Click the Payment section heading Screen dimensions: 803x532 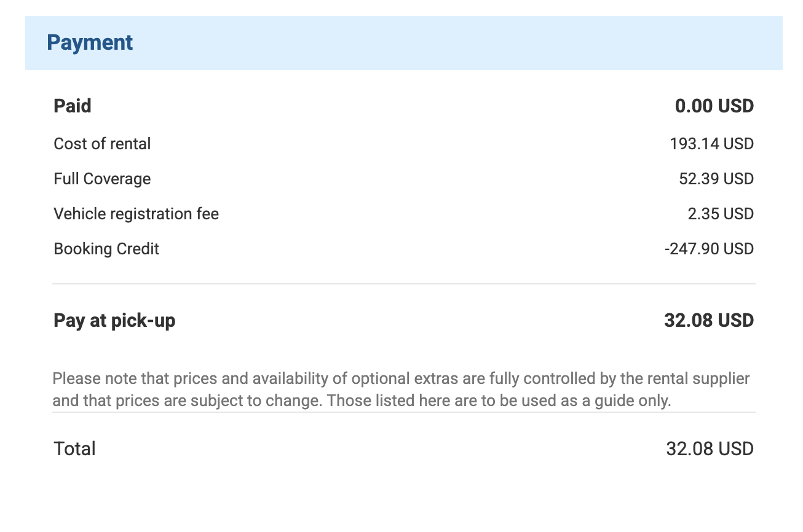(x=90, y=43)
